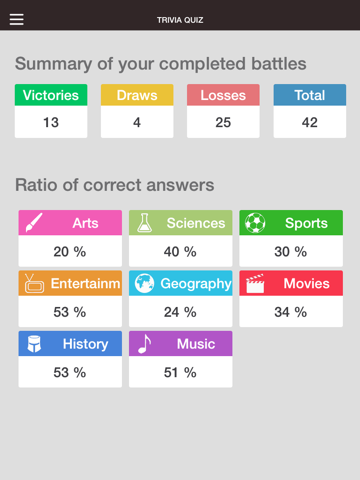Click the Geography 24 % value
The image size is (360, 480).
(x=180, y=312)
